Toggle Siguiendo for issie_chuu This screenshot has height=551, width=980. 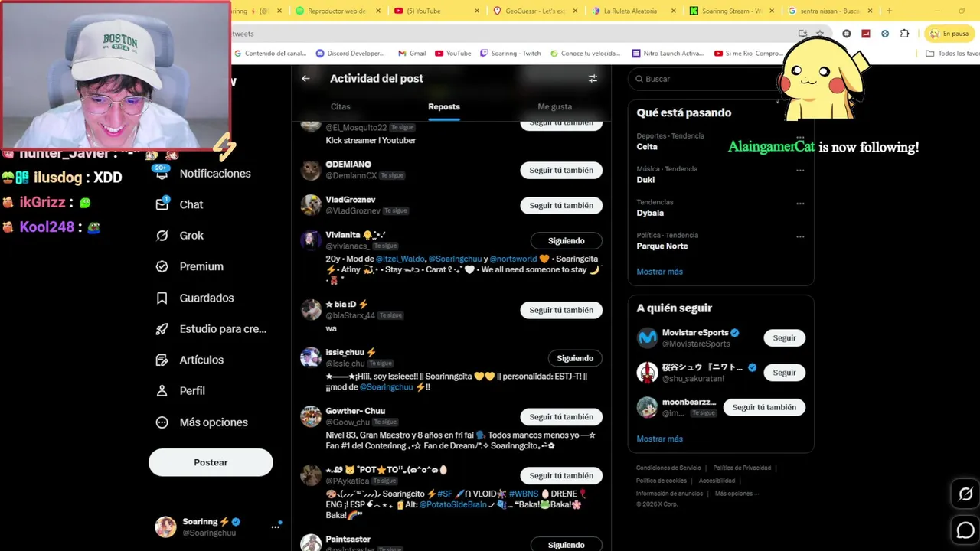coord(575,358)
